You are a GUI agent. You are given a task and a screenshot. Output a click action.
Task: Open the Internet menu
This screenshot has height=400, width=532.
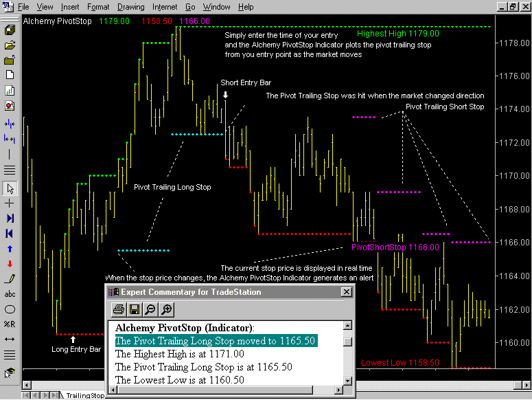click(x=165, y=7)
